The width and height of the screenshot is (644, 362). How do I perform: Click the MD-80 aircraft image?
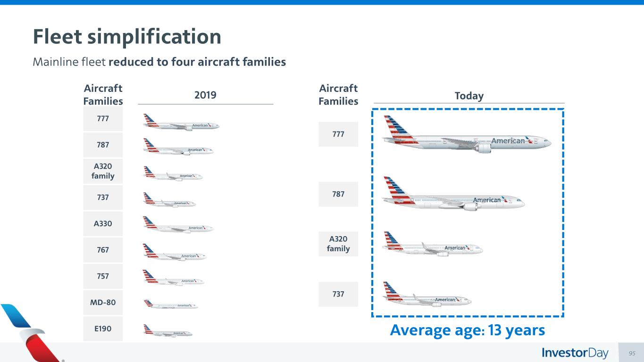coord(171,304)
